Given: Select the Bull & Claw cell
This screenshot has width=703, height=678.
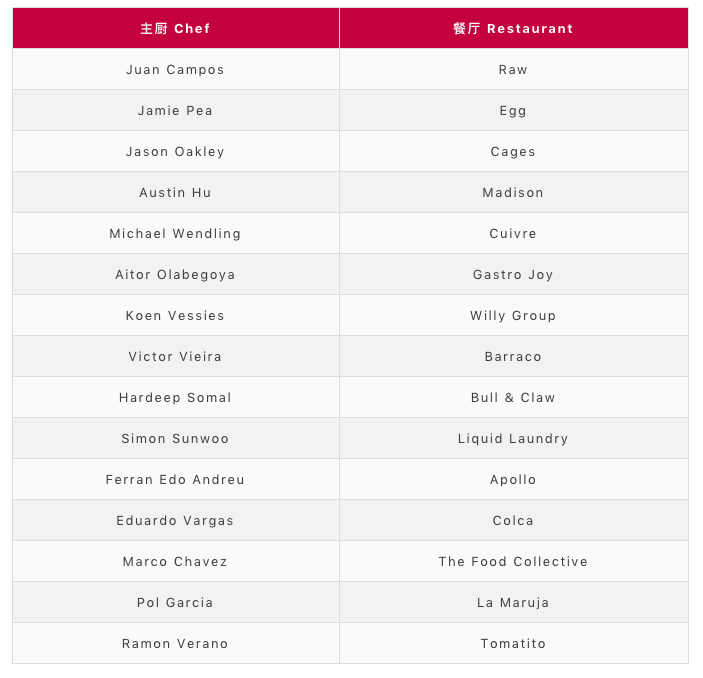Looking at the screenshot, I should 514,397.
